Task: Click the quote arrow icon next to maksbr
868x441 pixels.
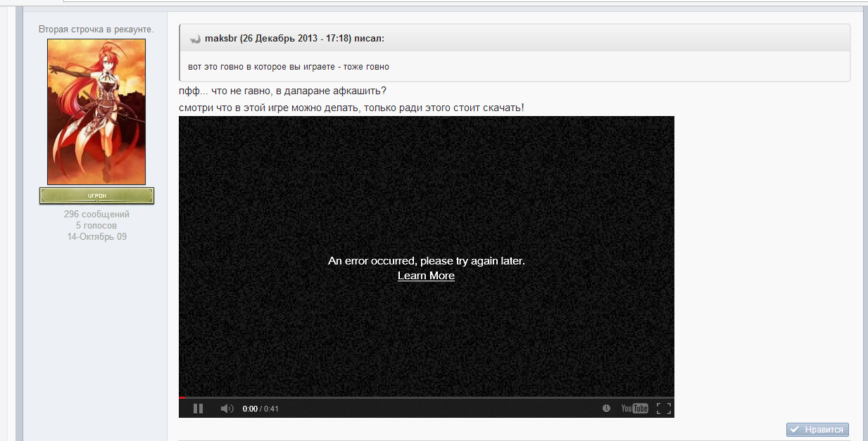Action: click(195, 39)
